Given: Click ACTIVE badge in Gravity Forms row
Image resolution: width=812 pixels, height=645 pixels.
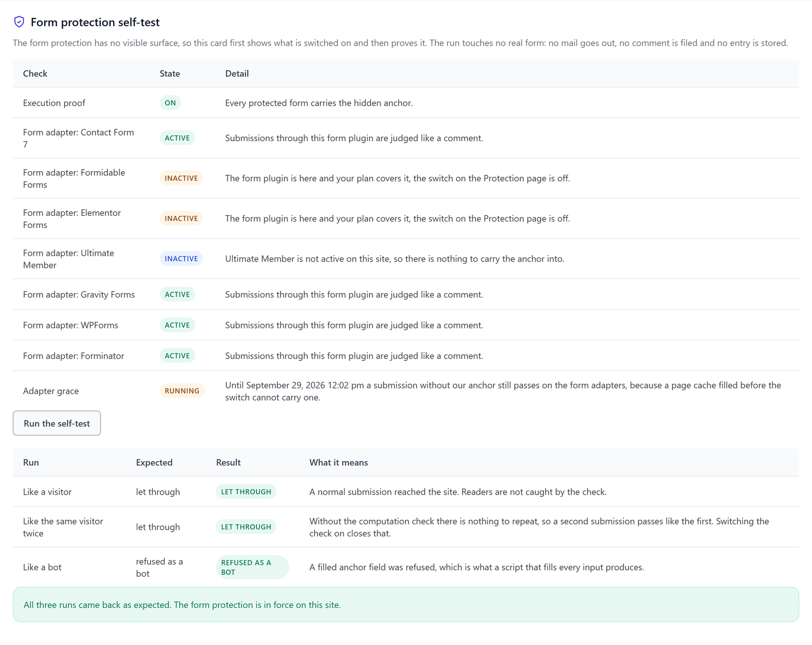Looking at the screenshot, I should point(177,294).
